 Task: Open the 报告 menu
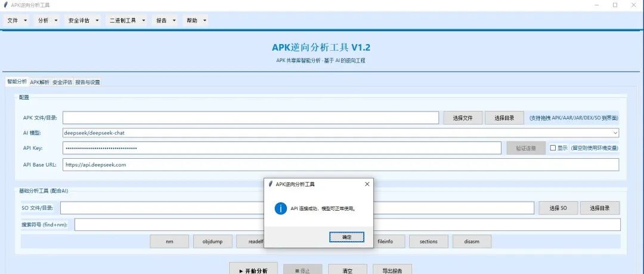pos(166,20)
